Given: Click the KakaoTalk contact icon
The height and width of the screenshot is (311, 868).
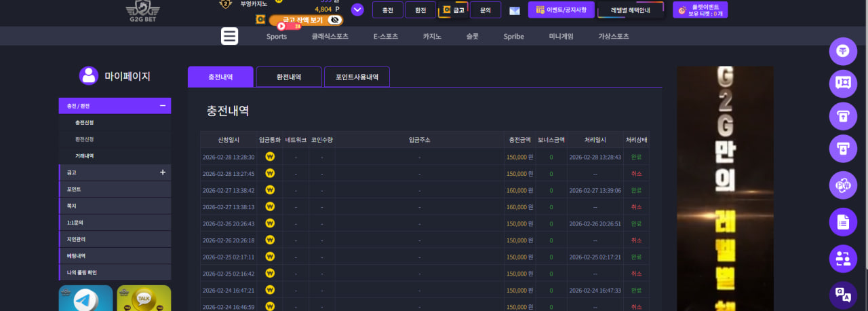Looking at the screenshot, I should click(144, 299).
